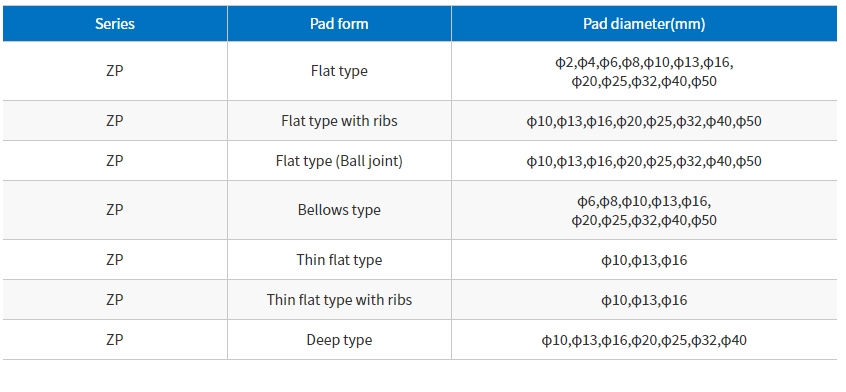
Task: Click the Pad form column header
Action: coord(339,24)
